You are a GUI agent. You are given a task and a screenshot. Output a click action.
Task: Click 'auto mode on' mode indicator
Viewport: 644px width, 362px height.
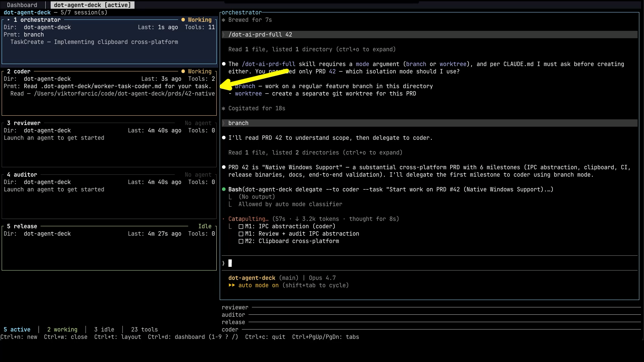(x=259, y=285)
